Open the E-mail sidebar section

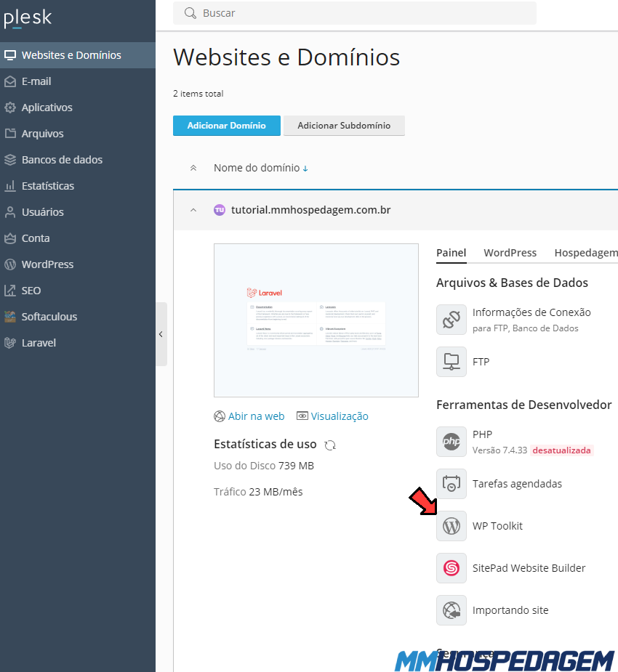[78, 81]
